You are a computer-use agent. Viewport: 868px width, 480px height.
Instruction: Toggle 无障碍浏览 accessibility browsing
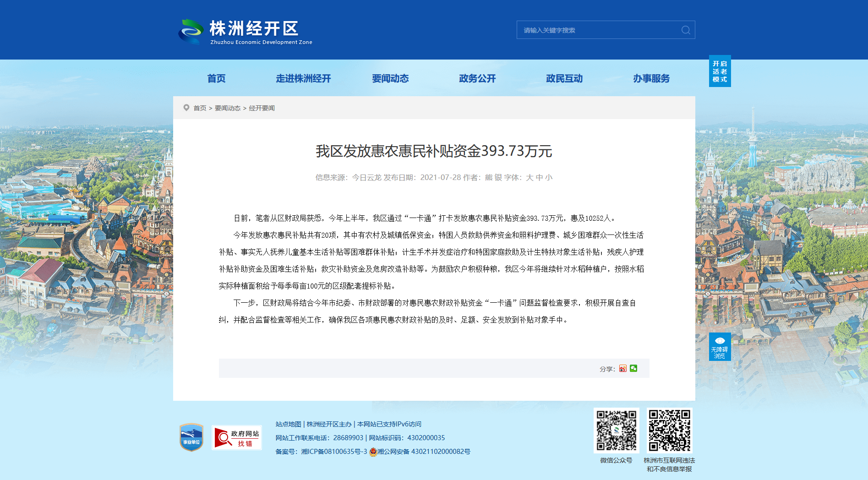click(720, 347)
